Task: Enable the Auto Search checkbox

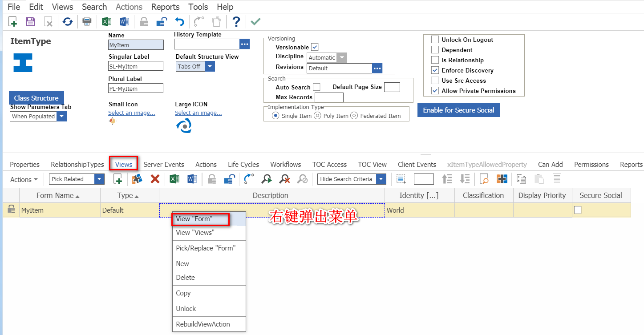Action: point(316,87)
